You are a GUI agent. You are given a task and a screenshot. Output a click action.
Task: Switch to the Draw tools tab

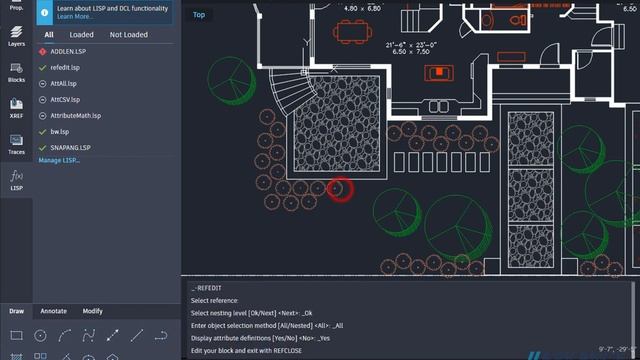(16, 311)
